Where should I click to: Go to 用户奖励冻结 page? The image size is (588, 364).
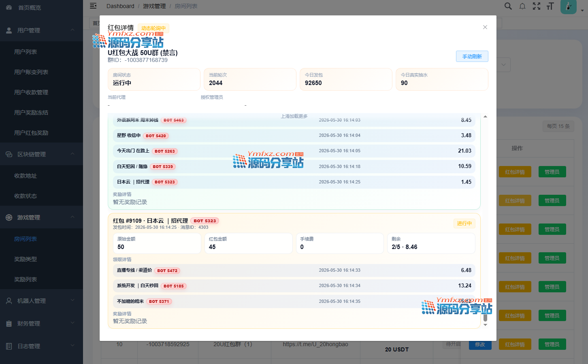[x=31, y=113]
